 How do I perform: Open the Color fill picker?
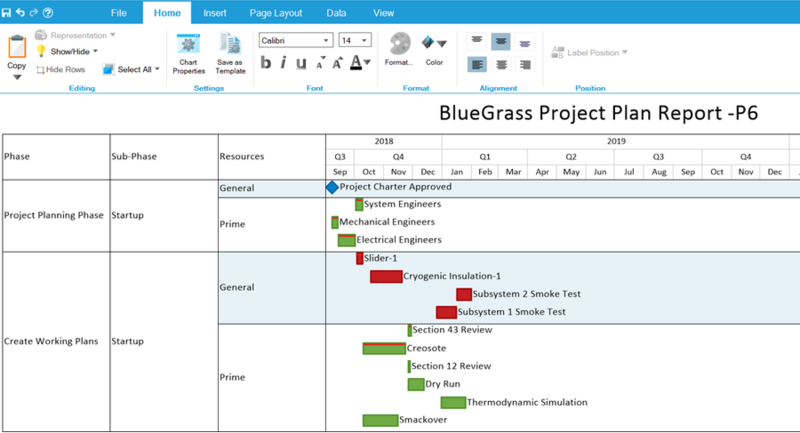pyautogui.click(x=434, y=50)
